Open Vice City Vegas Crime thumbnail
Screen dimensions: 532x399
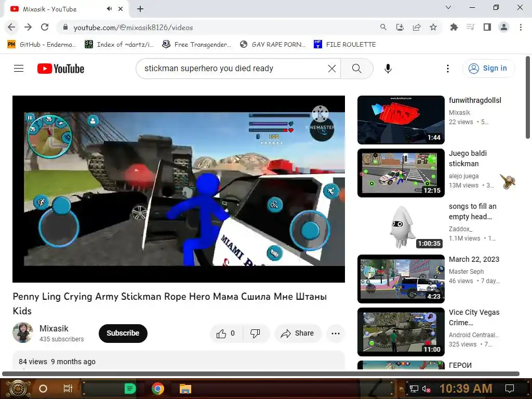401,332
